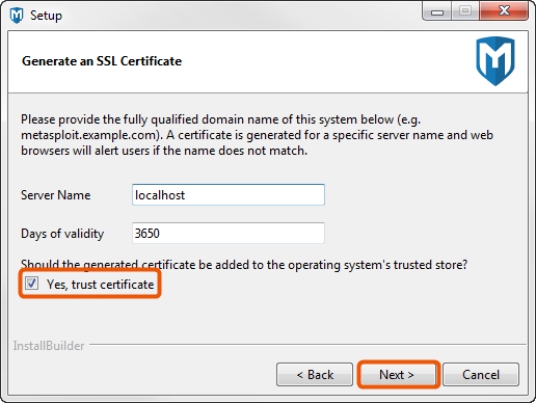Click the Setup title bar text
This screenshot has width=537, height=404.
click(x=46, y=15)
